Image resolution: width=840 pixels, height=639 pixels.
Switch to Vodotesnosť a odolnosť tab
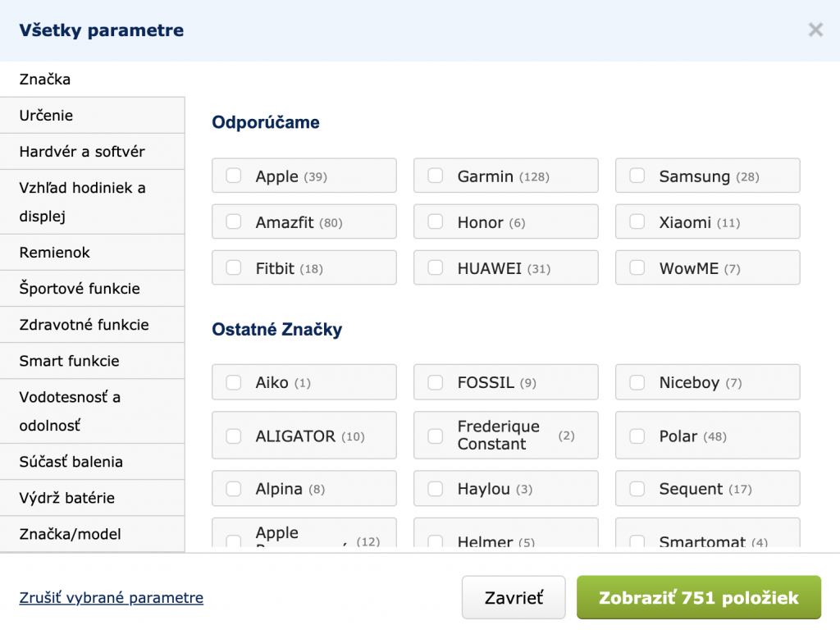(92, 411)
